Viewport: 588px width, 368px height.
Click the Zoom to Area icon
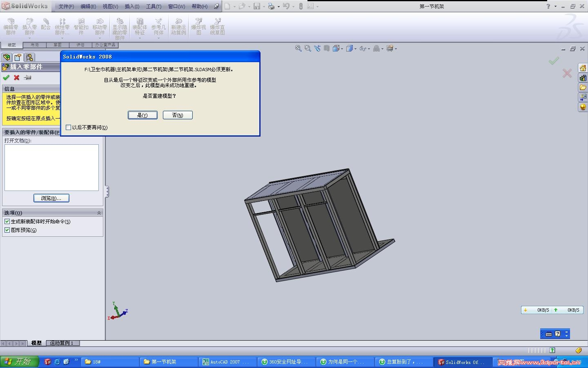308,48
